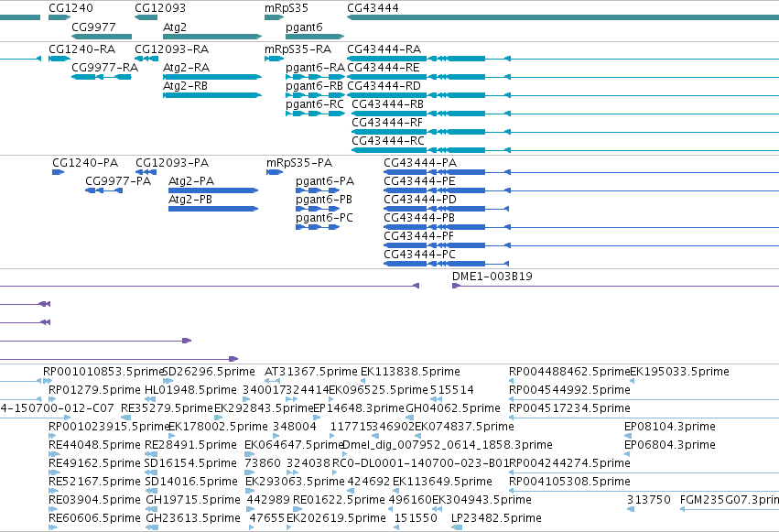Select EST EP08104.3prime
The width and height of the screenshot is (779, 532).
click(627, 436)
